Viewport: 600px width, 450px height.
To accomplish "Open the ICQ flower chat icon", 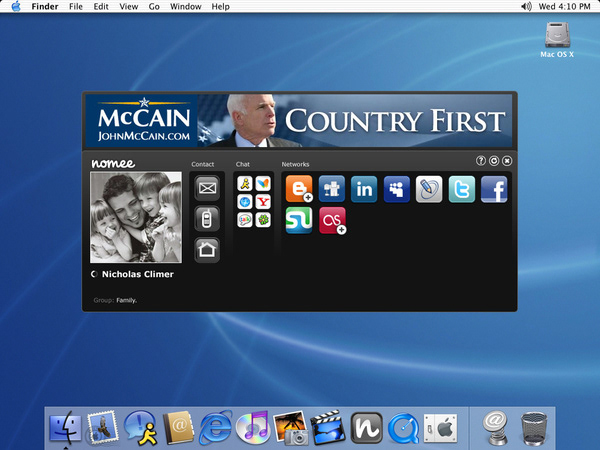I will pos(263,220).
